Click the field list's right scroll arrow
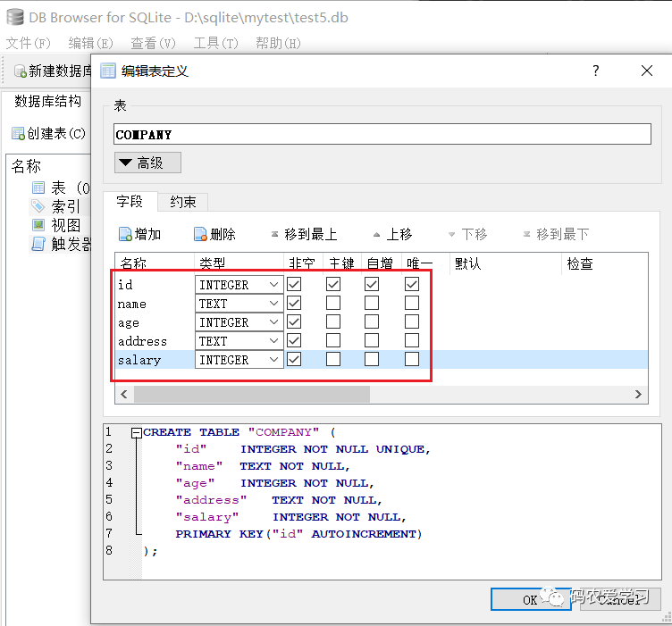The image size is (672, 626). (639, 394)
